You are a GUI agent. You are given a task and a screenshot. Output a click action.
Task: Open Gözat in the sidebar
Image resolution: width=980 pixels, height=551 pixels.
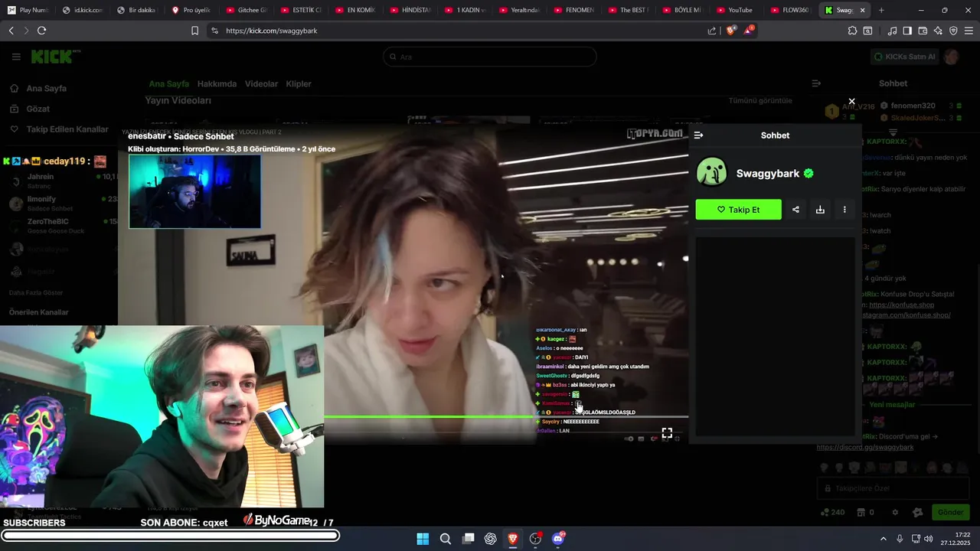point(38,109)
